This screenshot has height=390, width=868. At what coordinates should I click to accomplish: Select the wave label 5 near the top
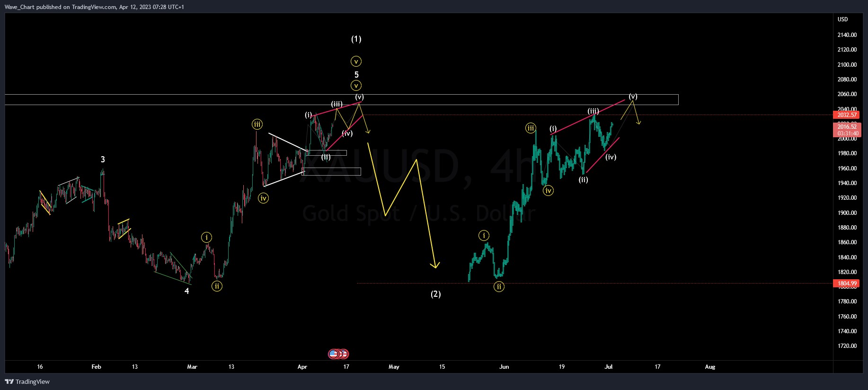click(356, 74)
